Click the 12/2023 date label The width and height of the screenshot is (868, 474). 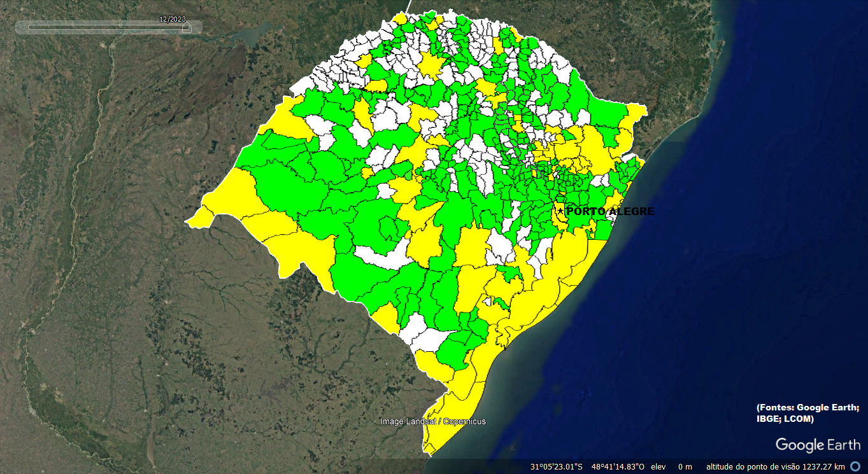pyautogui.click(x=172, y=19)
